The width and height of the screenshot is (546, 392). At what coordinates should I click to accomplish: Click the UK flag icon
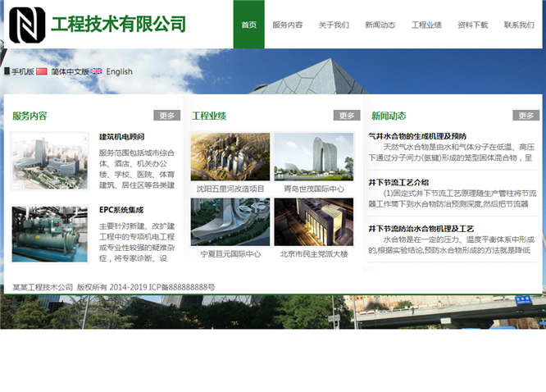[97, 72]
